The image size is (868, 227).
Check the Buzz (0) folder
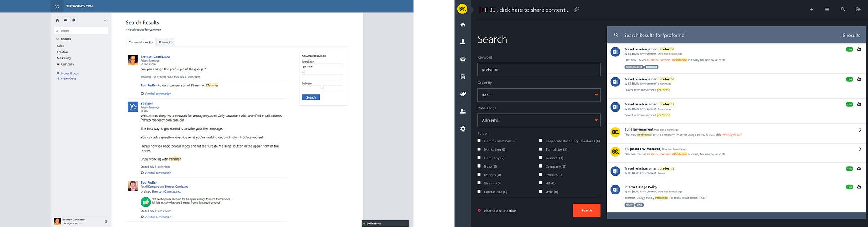click(x=479, y=166)
